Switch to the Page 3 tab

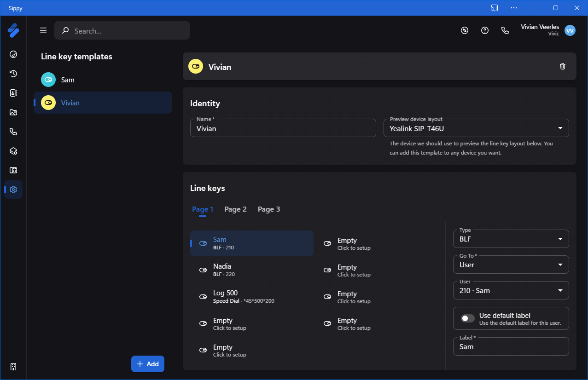pos(268,209)
